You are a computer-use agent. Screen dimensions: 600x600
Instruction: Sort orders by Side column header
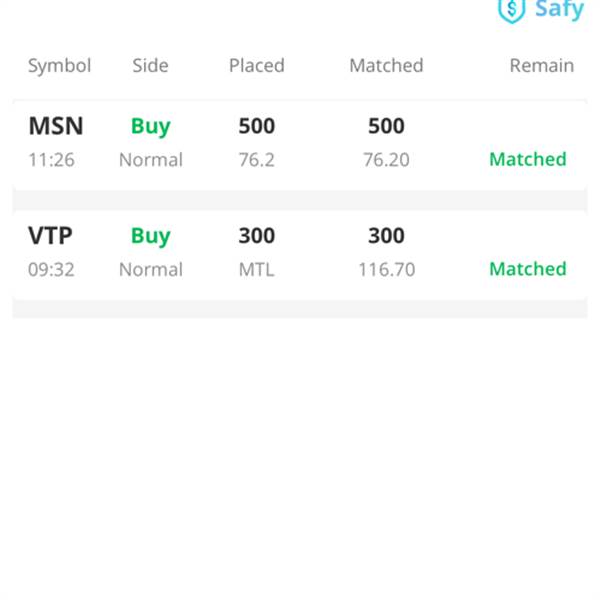[x=150, y=65]
